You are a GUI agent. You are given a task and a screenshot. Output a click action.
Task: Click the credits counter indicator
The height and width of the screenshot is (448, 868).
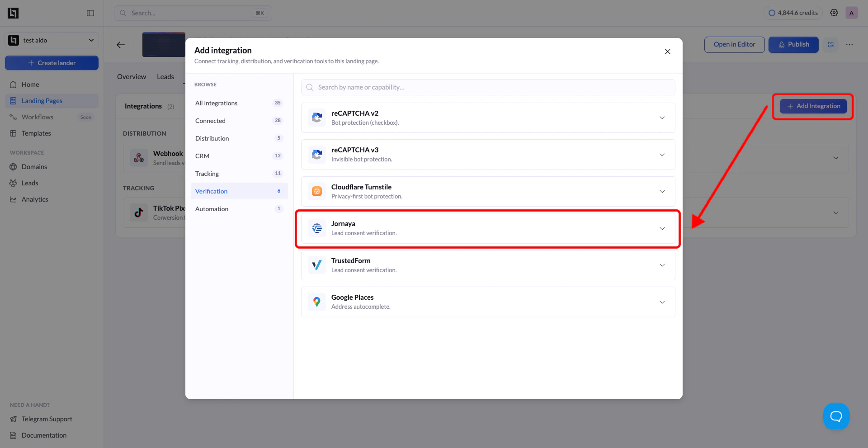tap(793, 13)
